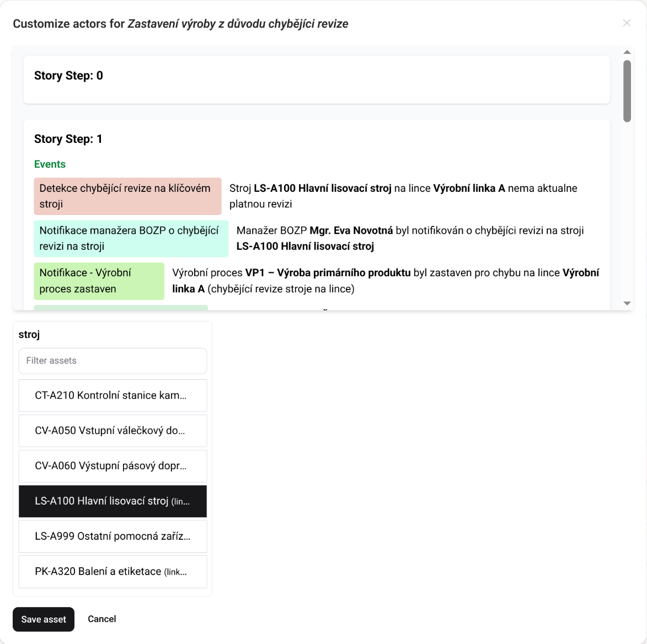Pick the CV-A060 Výstupní pásový asset
The height and width of the screenshot is (644, 647).
113,466
